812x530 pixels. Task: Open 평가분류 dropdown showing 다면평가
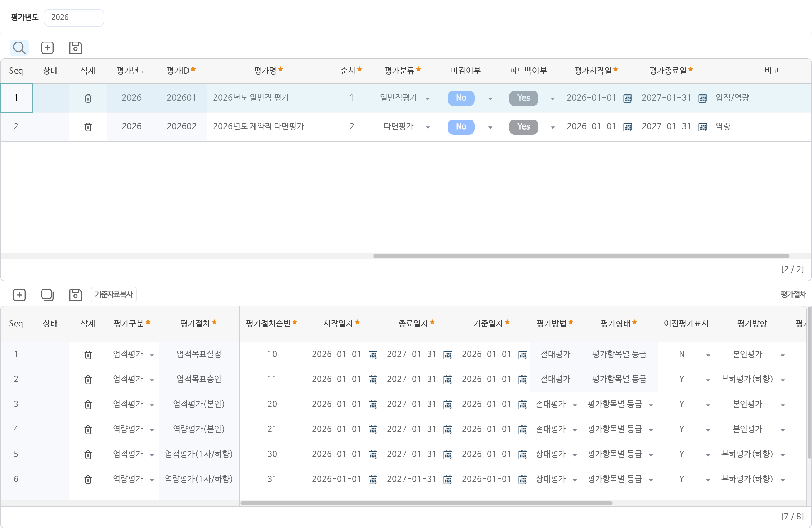428,127
